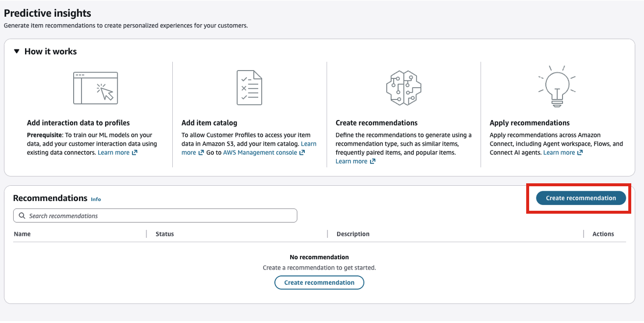The image size is (644, 323).
Task: Click the Status column header
Action: (165, 234)
